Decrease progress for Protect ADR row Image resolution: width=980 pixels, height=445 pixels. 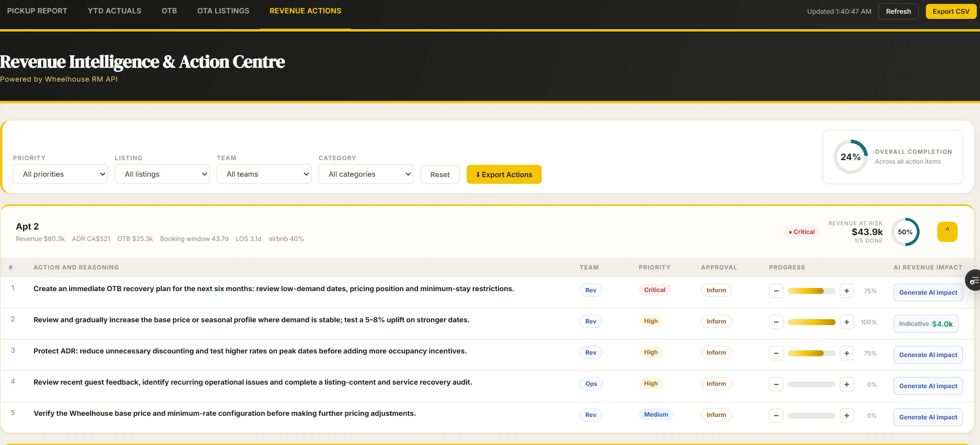tap(776, 353)
